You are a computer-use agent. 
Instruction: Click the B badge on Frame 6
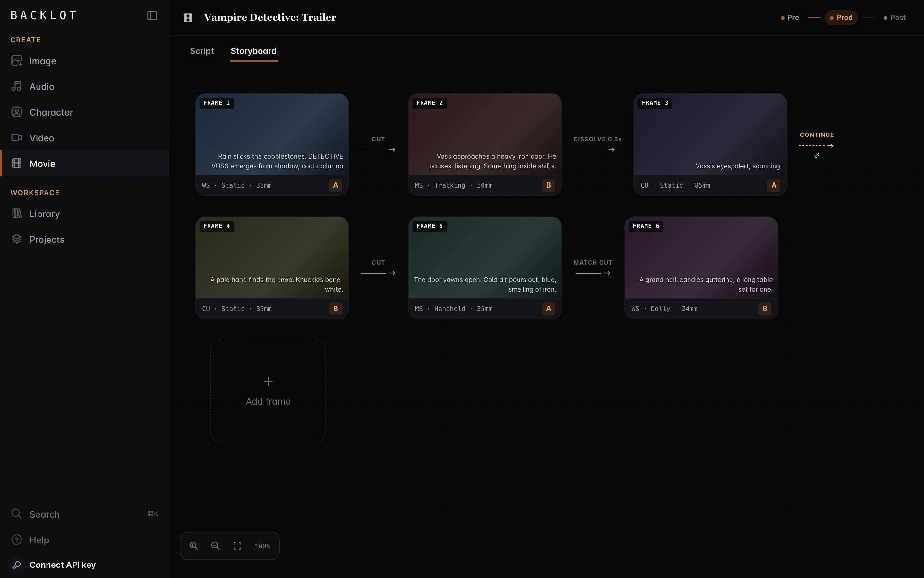765,309
